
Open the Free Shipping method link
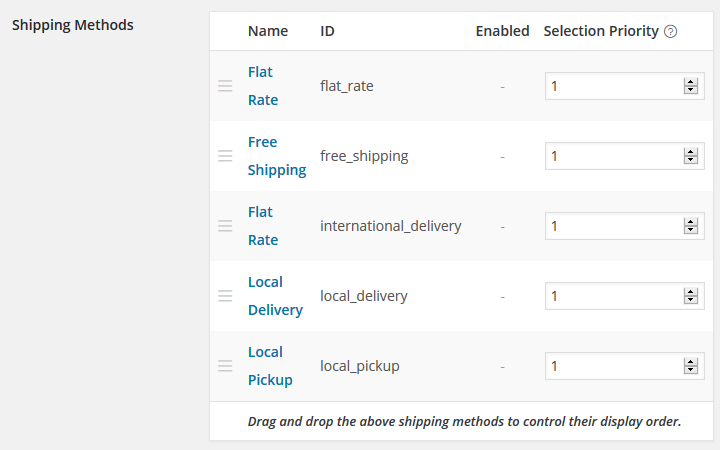pyautogui.click(x=276, y=156)
